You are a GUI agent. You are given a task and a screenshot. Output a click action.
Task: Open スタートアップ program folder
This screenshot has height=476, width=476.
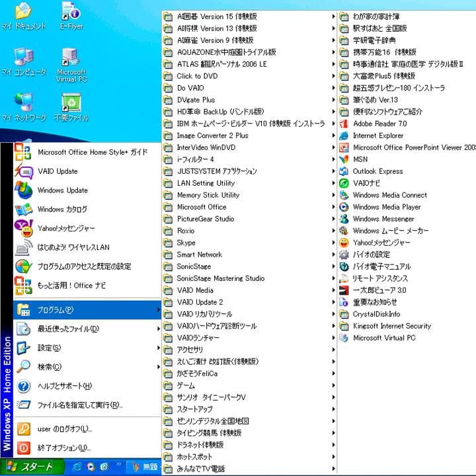pos(250,409)
